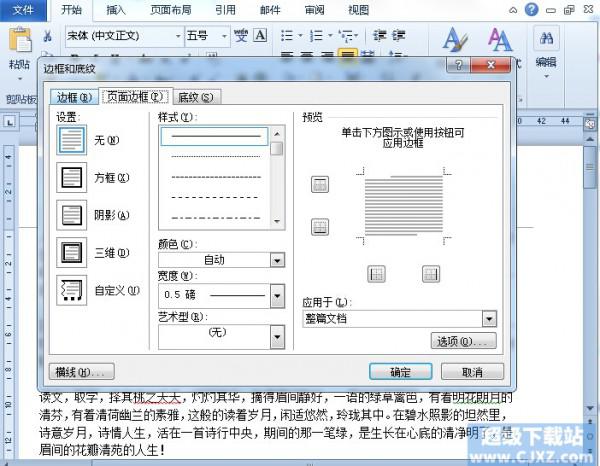Viewport: 600px width, 466px height.
Task: Open the Quick Styles A icon
Action: (455, 39)
